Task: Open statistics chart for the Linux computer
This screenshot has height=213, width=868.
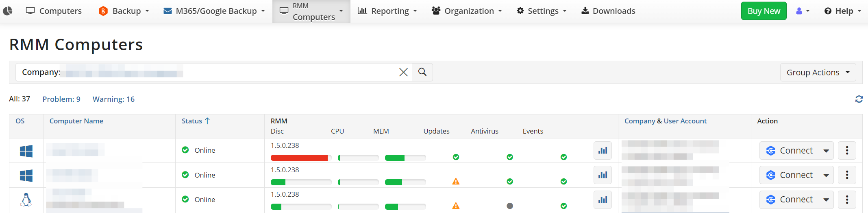Action: click(x=603, y=200)
